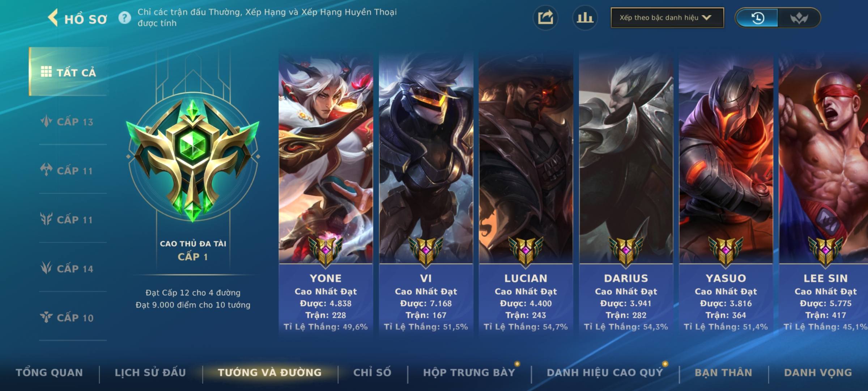The width and height of the screenshot is (868, 391).
Task: Switch to the mastery wings toggle
Action: (799, 18)
